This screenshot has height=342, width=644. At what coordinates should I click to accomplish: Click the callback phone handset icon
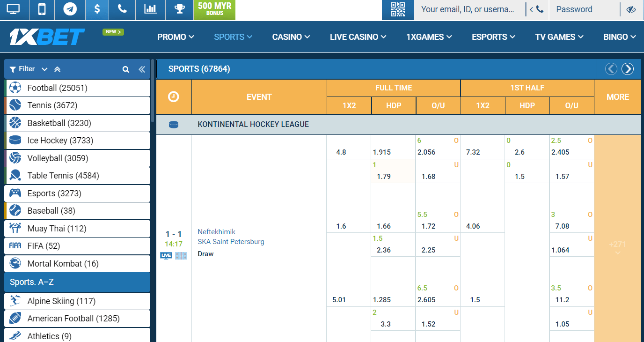(122, 9)
